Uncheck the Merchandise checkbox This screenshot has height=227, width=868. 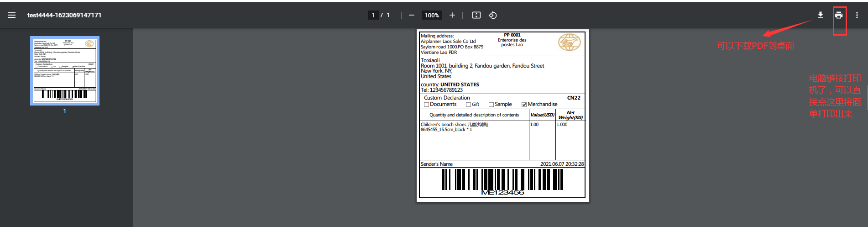pyautogui.click(x=524, y=105)
